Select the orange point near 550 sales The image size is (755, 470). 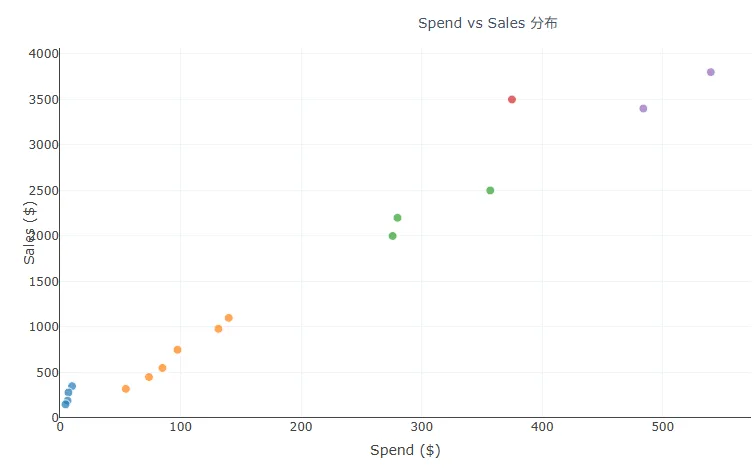[162, 368]
